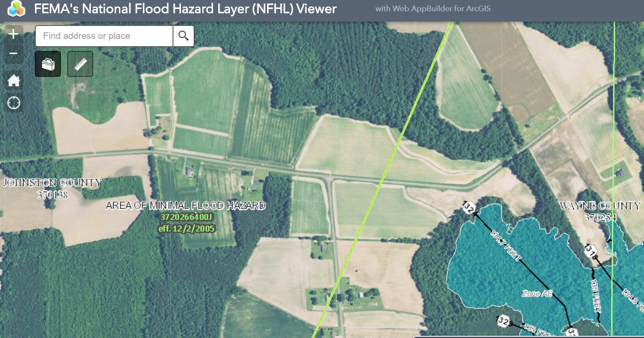Viewport: 644px width, 338px height.
Task: Activate the My Location crosshair button
Action: (x=14, y=103)
